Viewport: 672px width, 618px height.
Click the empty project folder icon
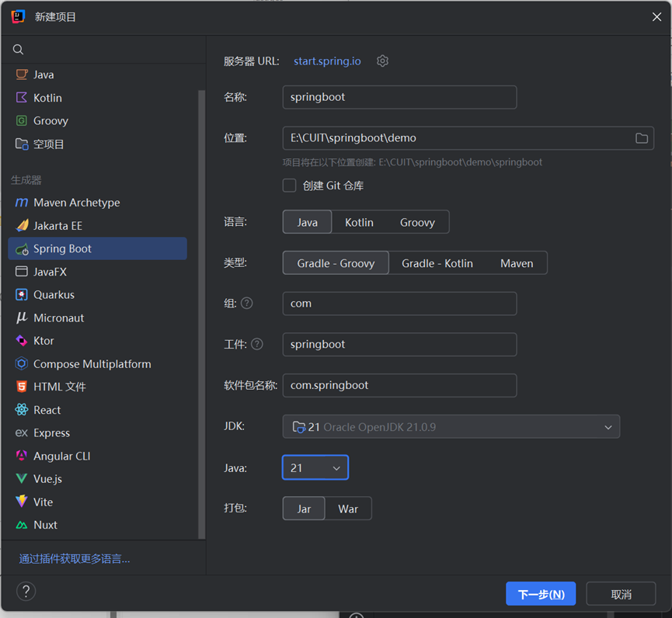[x=22, y=144]
